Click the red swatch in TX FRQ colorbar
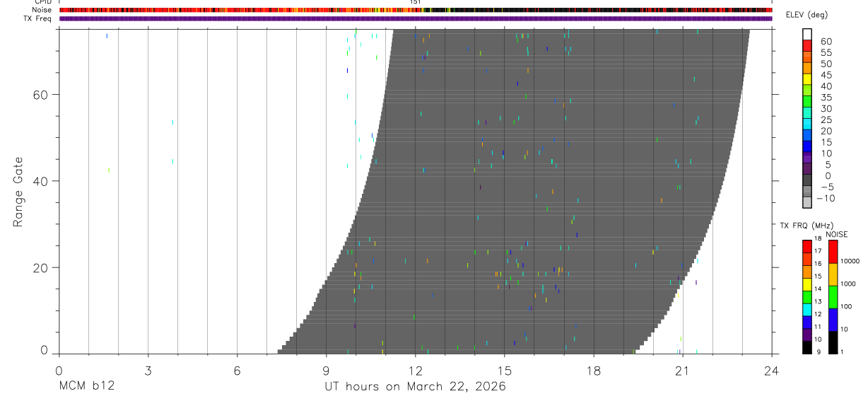 807,246
